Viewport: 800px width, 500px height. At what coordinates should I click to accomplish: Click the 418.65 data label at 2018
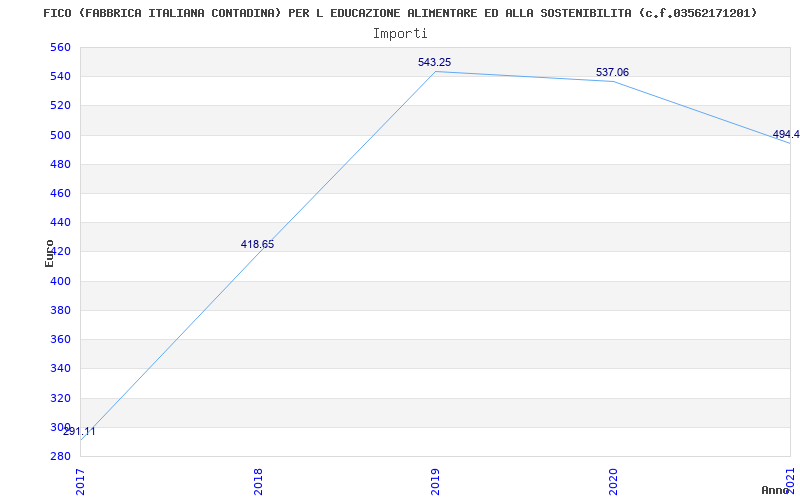(x=257, y=244)
